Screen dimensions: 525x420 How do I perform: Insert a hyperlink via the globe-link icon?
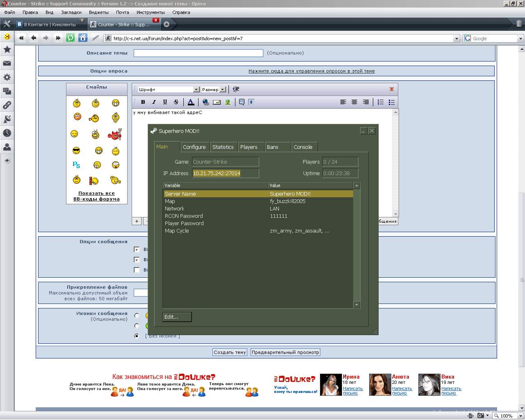pos(206,102)
